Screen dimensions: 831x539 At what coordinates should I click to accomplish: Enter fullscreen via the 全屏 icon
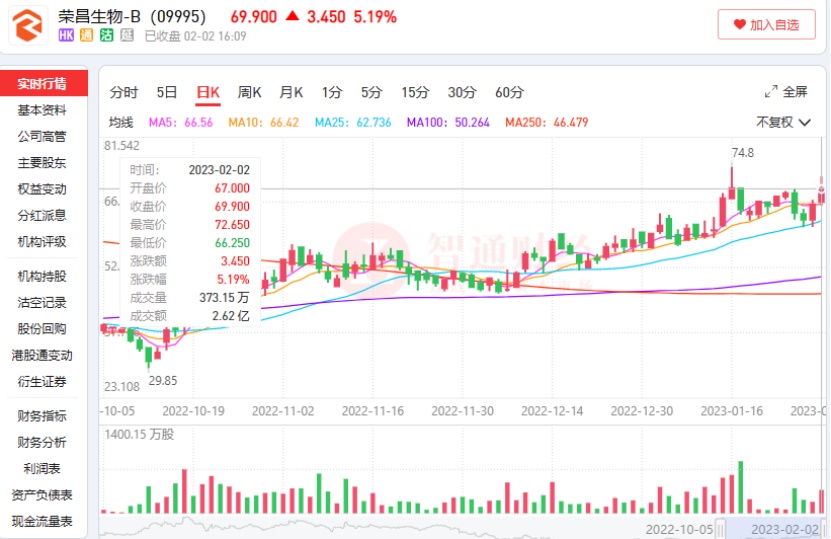tap(786, 92)
